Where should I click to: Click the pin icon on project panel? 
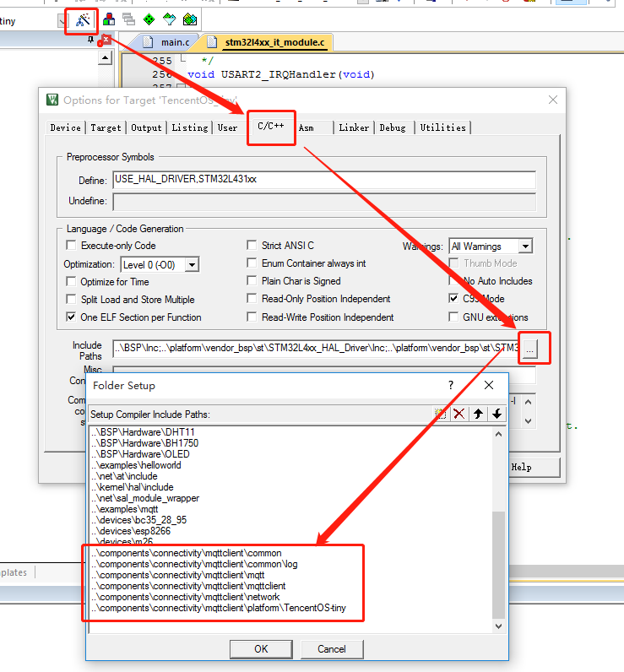[x=90, y=40]
